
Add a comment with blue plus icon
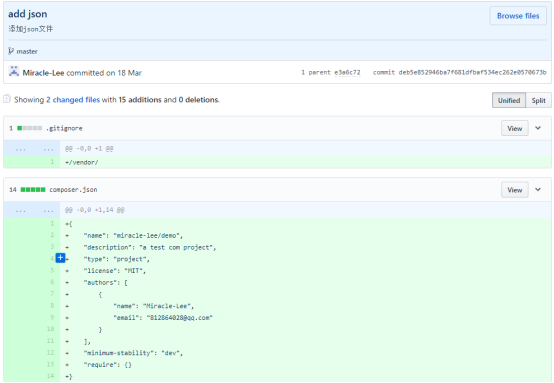click(60, 258)
